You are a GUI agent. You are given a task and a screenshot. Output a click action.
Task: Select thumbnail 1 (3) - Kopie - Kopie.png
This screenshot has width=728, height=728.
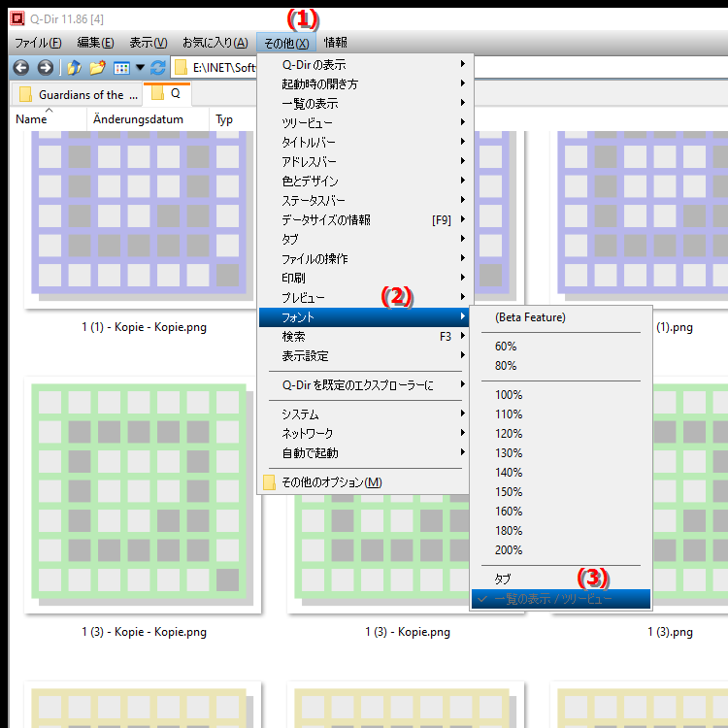(143, 495)
